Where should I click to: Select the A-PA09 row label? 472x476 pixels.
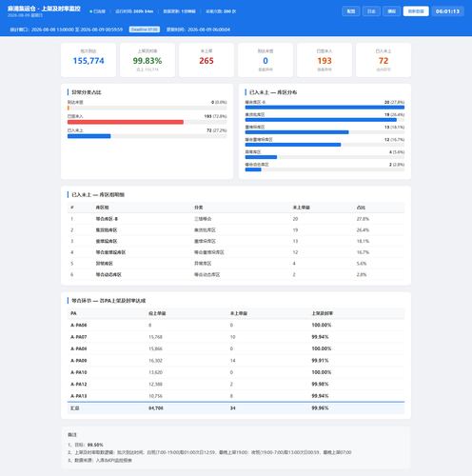79,361
